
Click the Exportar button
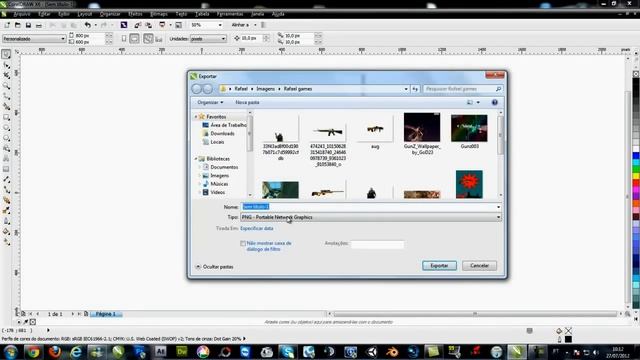coord(439,266)
